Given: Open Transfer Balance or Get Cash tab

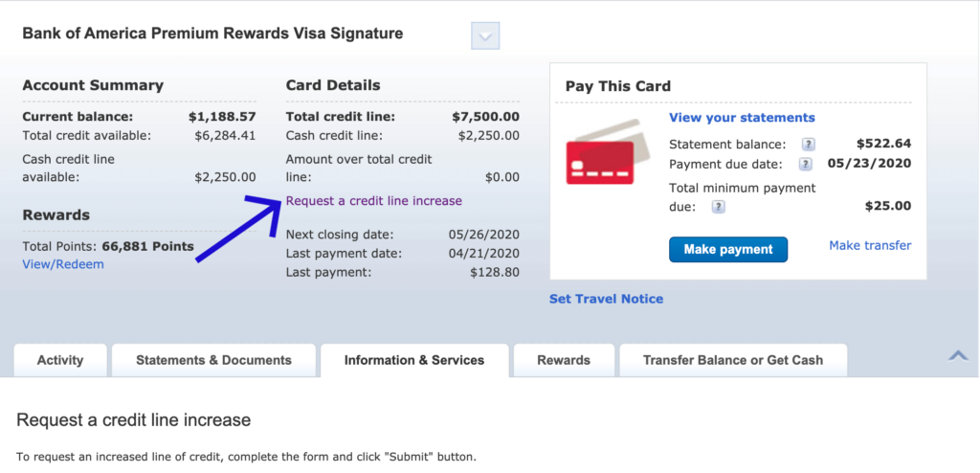Looking at the screenshot, I should (733, 360).
